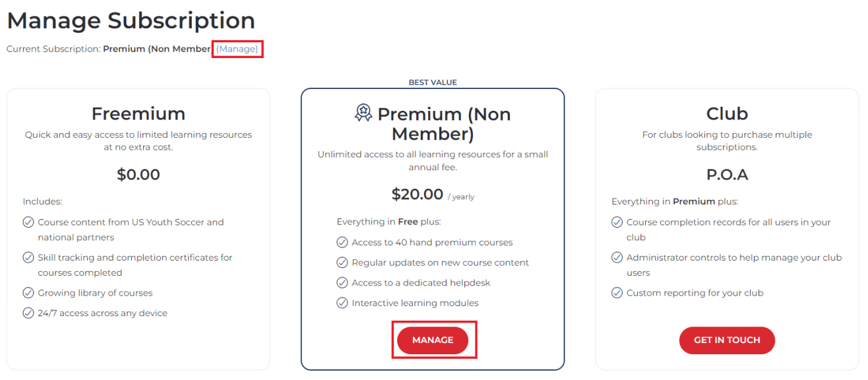Click checkmark icon beside US Youth Soccer content
This screenshot has height=380, width=868.
click(28, 222)
